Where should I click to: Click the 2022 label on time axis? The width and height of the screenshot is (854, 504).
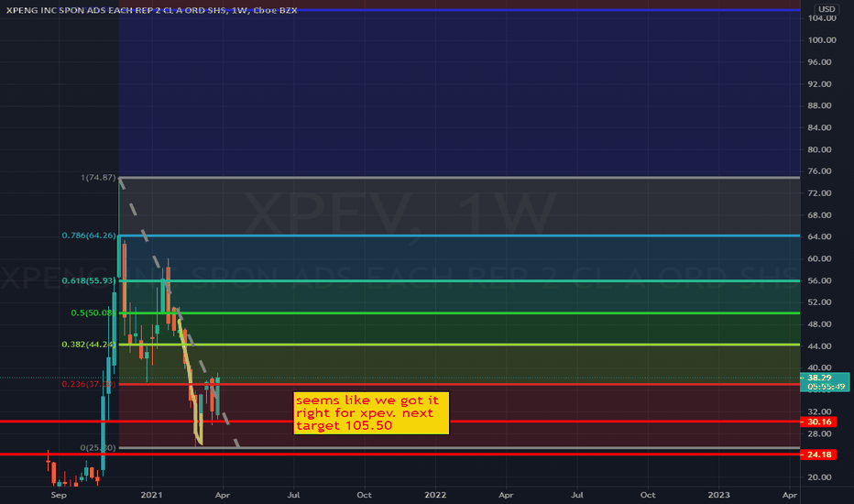[435, 495]
